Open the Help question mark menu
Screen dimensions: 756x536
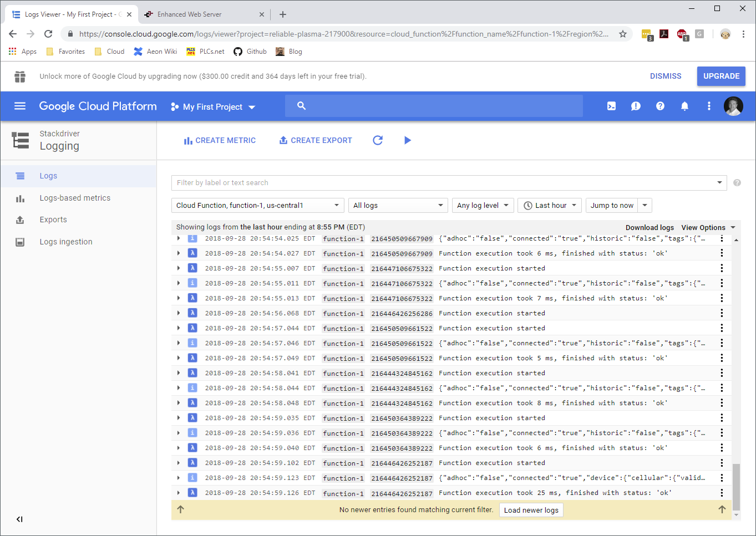(x=660, y=106)
